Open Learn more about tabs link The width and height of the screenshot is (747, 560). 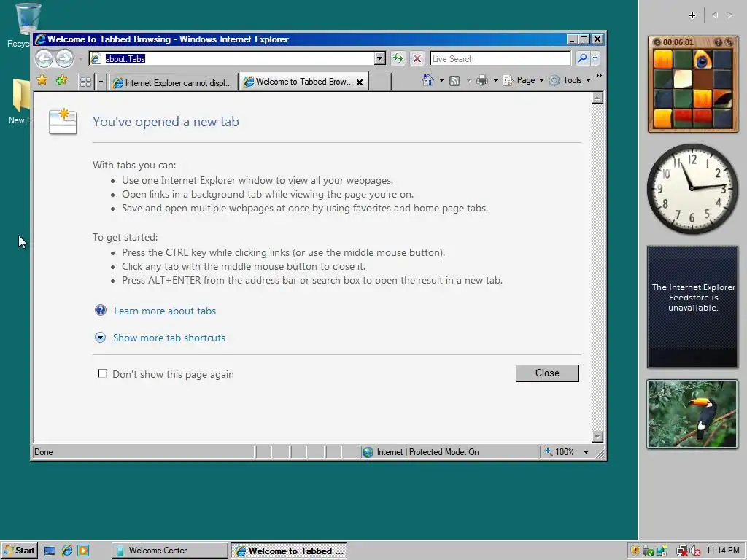click(165, 311)
